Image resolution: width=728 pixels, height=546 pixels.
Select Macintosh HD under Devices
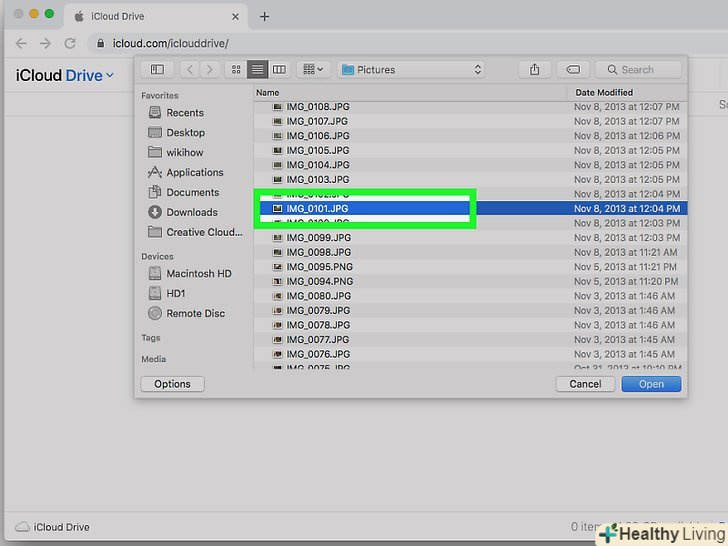tap(198, 274)
